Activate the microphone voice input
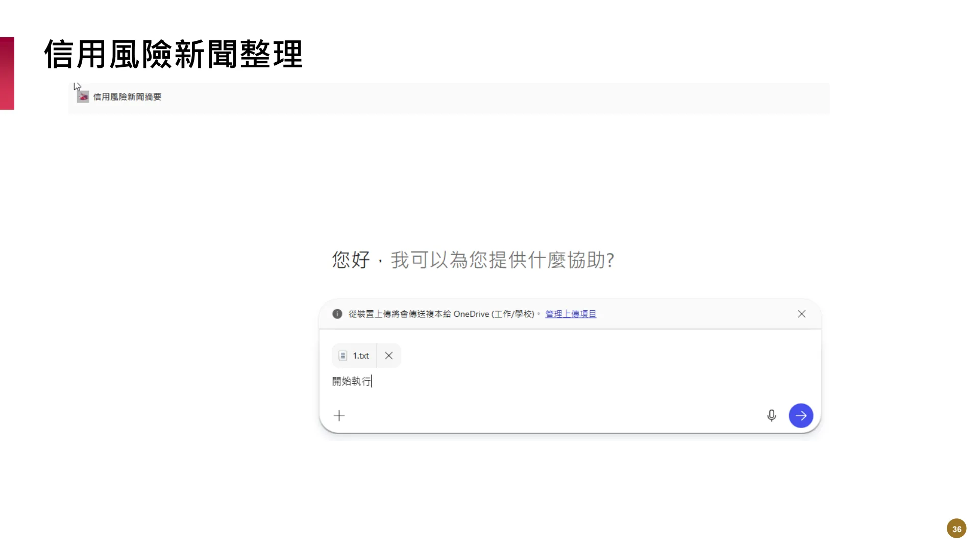980x551 pixels. coord(771,416)
